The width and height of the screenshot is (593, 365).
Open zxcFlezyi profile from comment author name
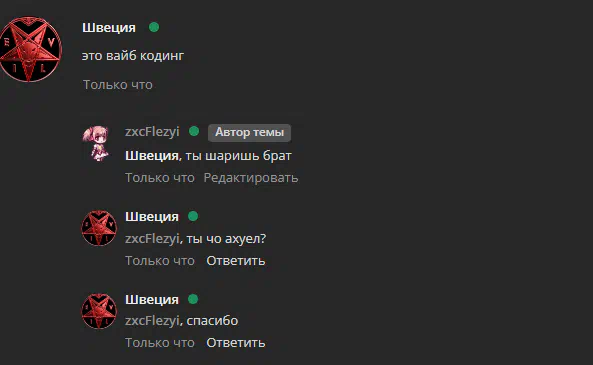(x=152, y=132)
